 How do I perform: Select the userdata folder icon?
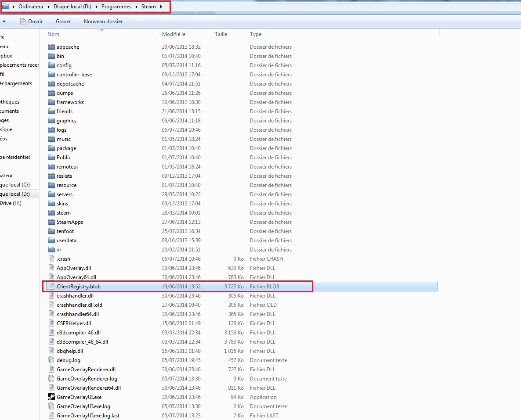[x=51, y=241]
